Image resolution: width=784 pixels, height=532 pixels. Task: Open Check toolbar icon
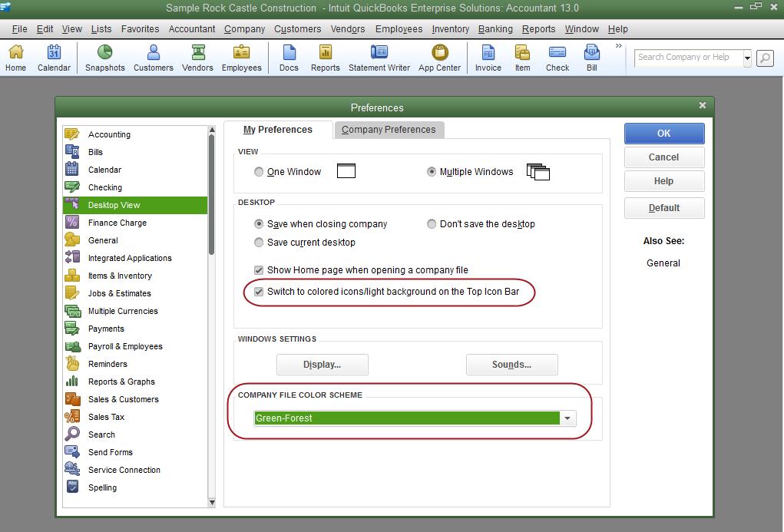click(x=557, y=58)
